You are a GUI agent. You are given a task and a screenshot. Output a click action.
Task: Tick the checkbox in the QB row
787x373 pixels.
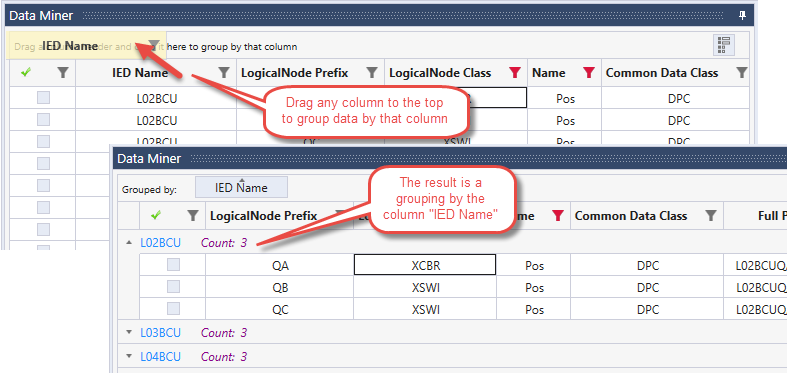coord(173,287)
